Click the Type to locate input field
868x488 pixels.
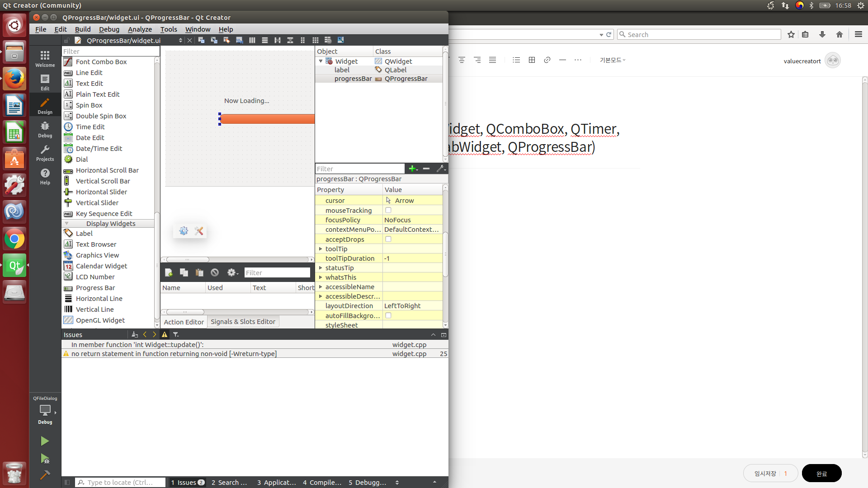pos(120,482)
